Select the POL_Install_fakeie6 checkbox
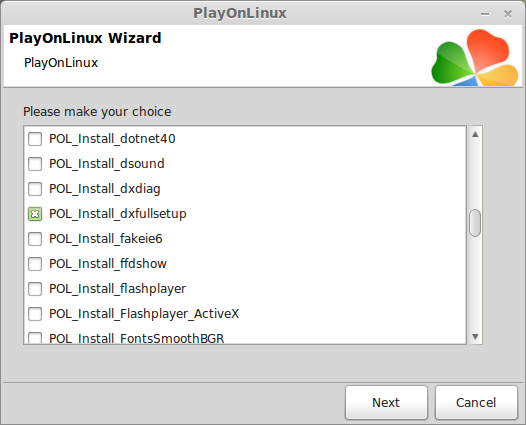This screenshot has height=425, width=526. [x=35, y=239]
